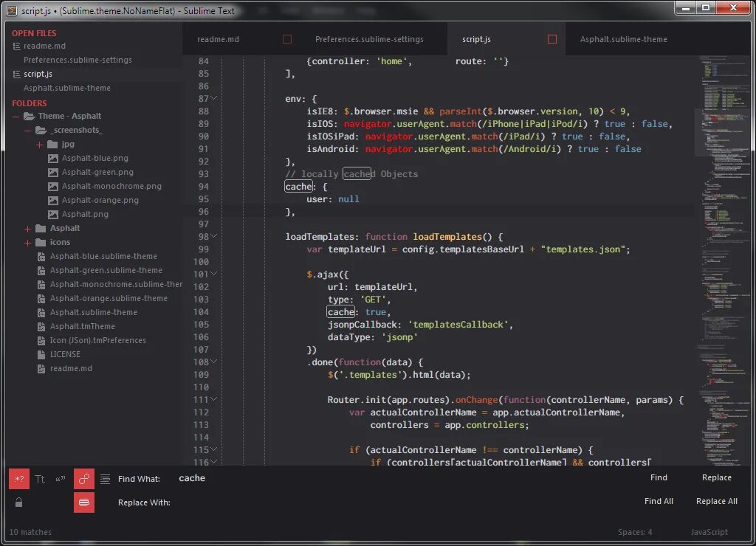Image resolution: width=756 pixels, height=546 pixels.
Task: Collapse the _screenshots_ folder
Action: [27, 131]
